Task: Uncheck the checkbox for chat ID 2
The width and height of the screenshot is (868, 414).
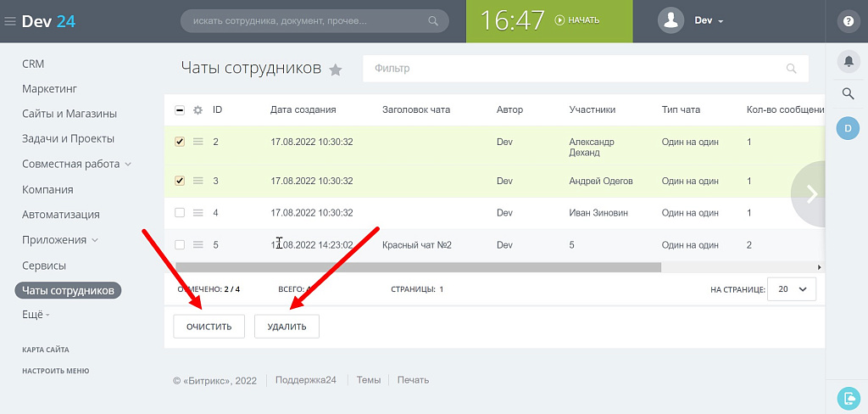Action: coord(180,142)
